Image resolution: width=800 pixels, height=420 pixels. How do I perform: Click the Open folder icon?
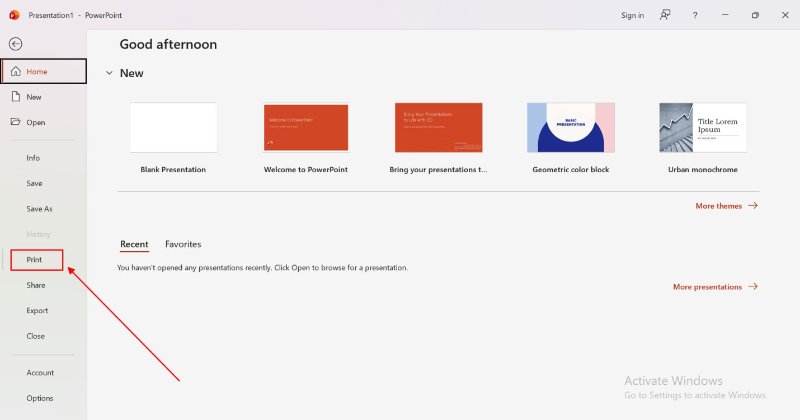(15, 122)
